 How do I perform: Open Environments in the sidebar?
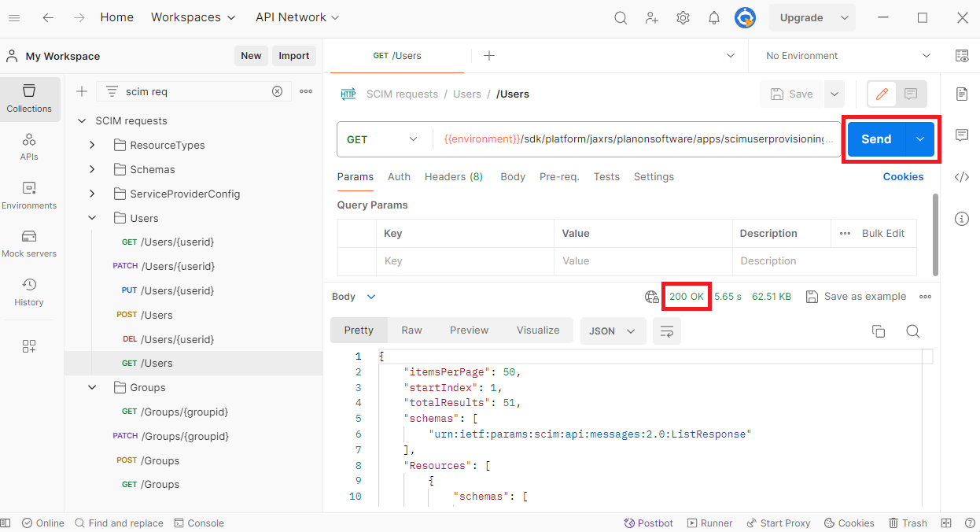coord(29,195)
